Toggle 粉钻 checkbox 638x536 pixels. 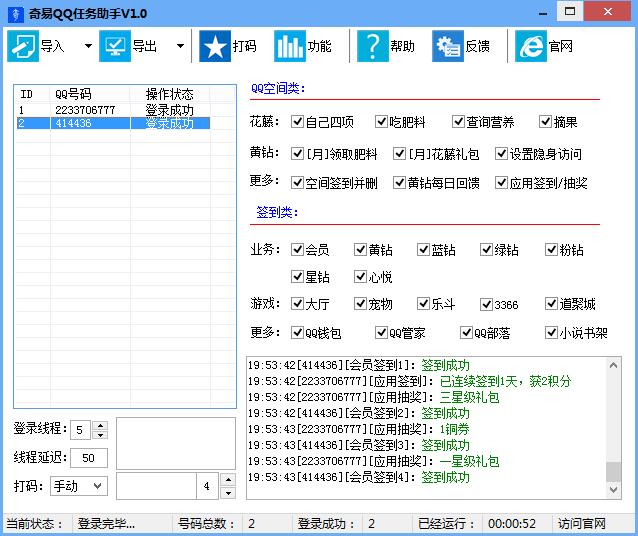click(x=551, y=249)
